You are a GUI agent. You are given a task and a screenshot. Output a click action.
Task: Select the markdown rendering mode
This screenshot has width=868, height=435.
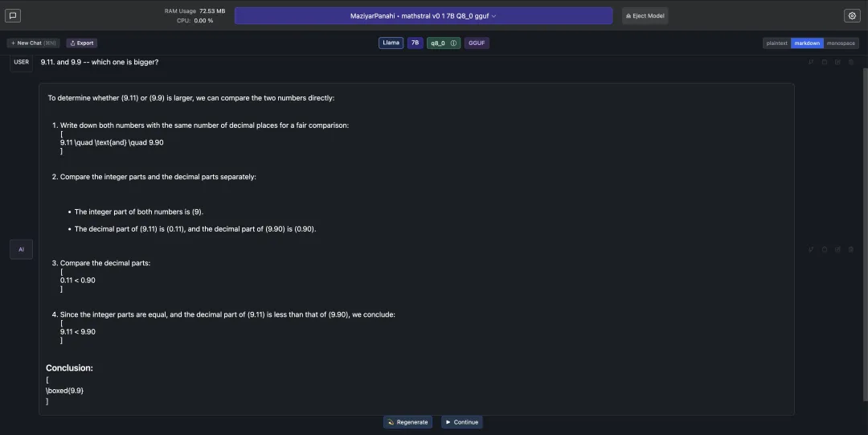coord(808,43)
